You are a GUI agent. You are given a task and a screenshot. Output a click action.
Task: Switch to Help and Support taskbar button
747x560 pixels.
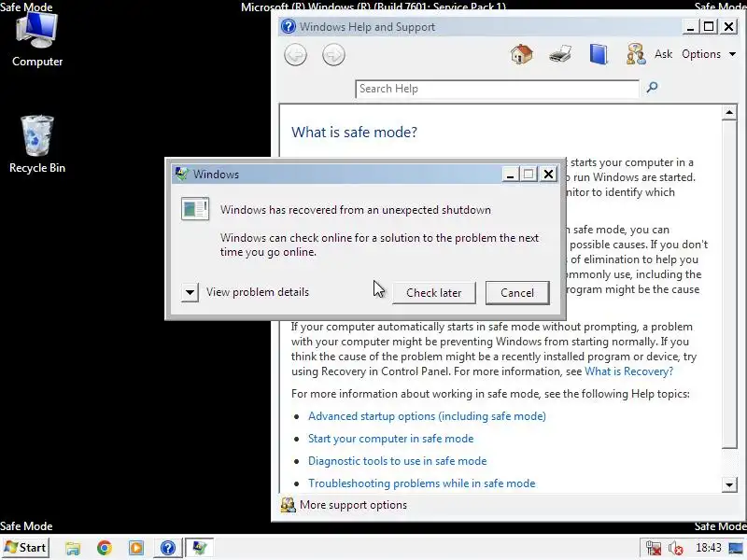(168, 548)
